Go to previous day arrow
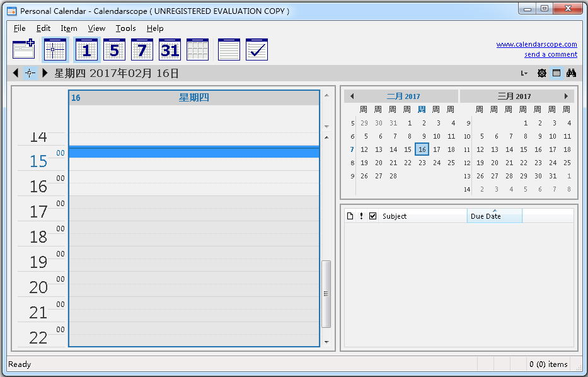588x377 pixels. click(x=16, y=72)
